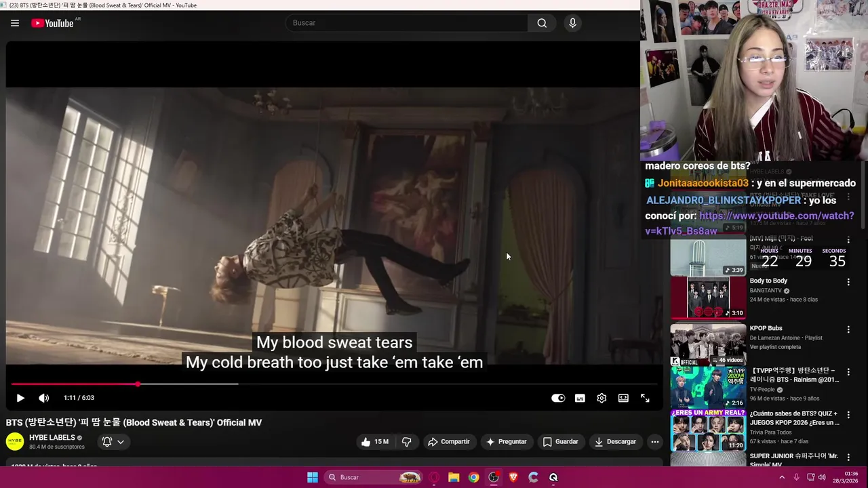
Task: Save video using Guardar button
Action: [560, 442]
